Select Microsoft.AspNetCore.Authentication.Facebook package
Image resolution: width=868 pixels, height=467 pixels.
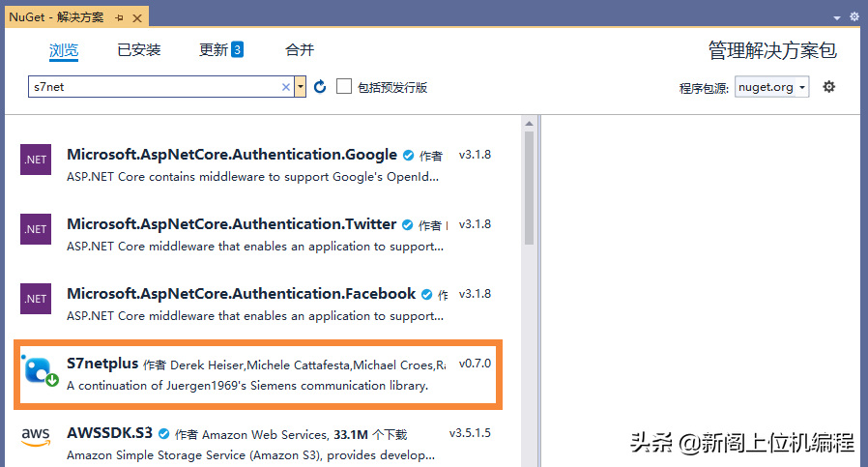click(242, 294)
